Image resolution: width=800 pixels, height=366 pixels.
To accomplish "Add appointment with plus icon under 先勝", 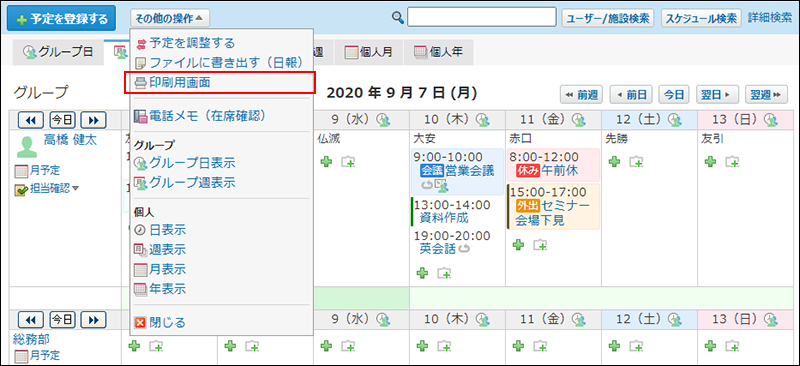I will point(615,162).
